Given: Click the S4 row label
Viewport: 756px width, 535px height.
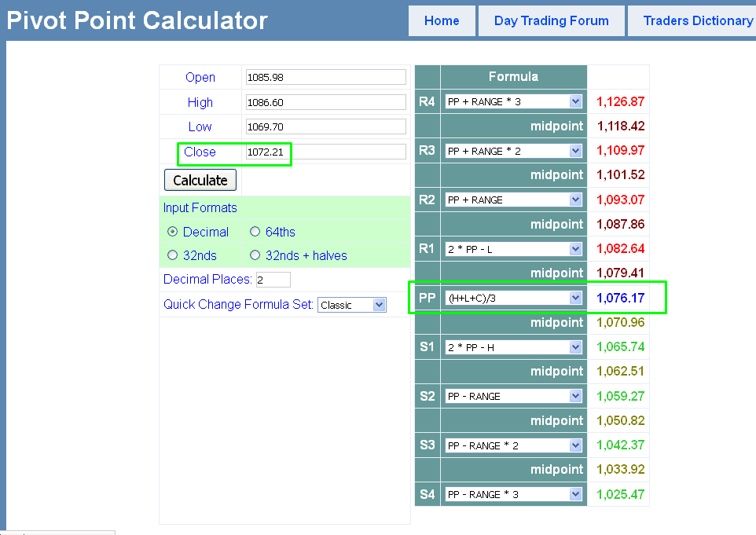Looking at the screenshot, I should 428,494.
